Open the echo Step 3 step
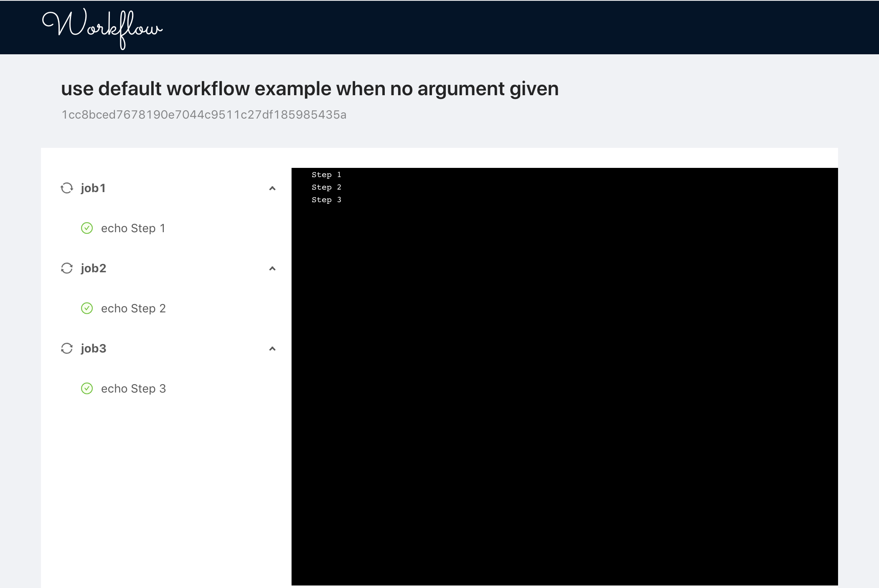Viewport: 879px width, 588px height. click(x=133, y=388)
